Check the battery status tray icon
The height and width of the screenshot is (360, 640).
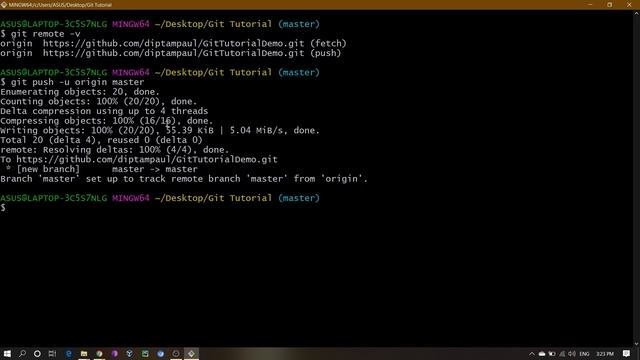(552, 354)
